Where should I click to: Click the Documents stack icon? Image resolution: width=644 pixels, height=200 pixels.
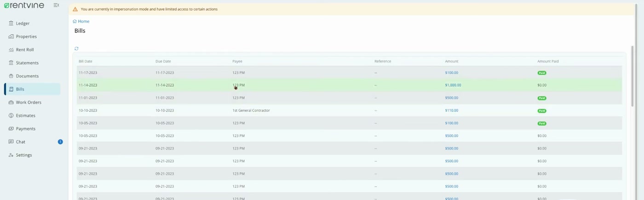[11, 76]
